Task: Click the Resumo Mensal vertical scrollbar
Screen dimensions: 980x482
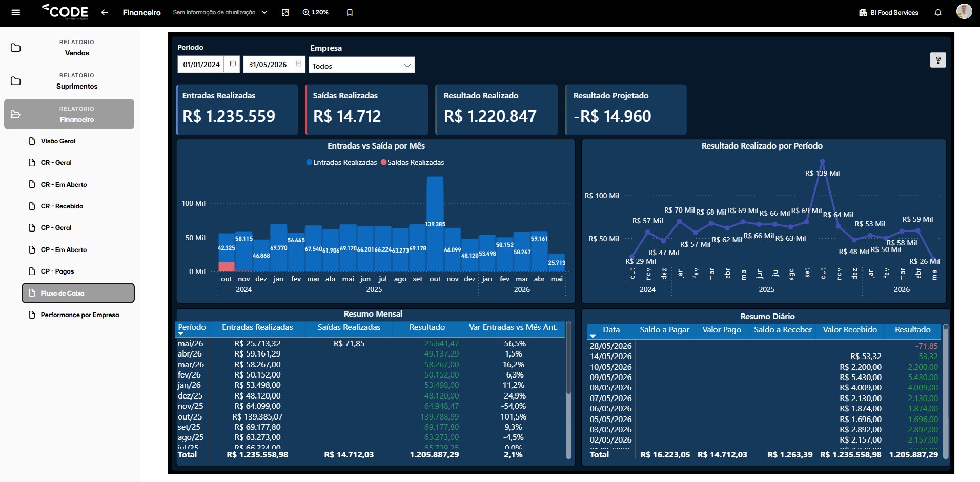Action: [x=568, y=359]
